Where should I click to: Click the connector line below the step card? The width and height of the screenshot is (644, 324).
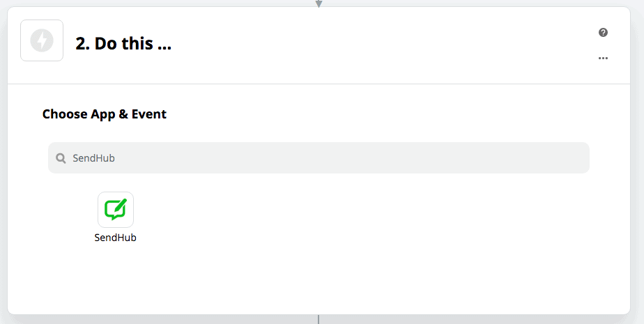[319, 319]
